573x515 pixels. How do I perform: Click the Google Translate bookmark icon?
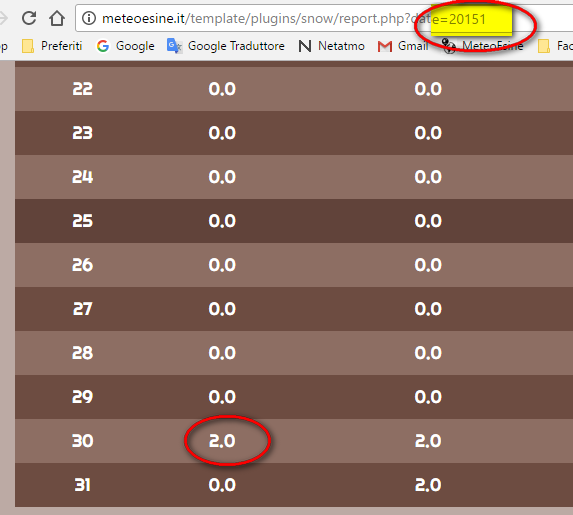[x=174, y=46]
